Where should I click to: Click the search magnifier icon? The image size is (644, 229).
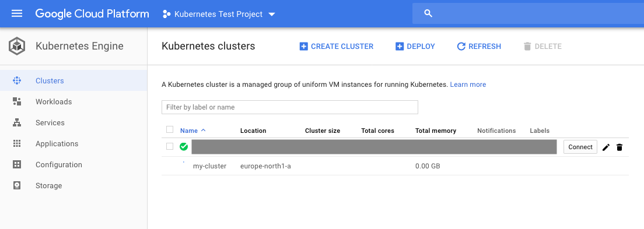tap(428, 13)
